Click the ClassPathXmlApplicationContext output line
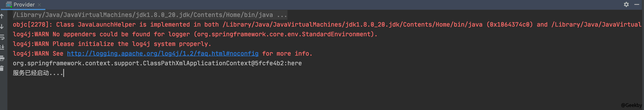 tap(157, 63)
